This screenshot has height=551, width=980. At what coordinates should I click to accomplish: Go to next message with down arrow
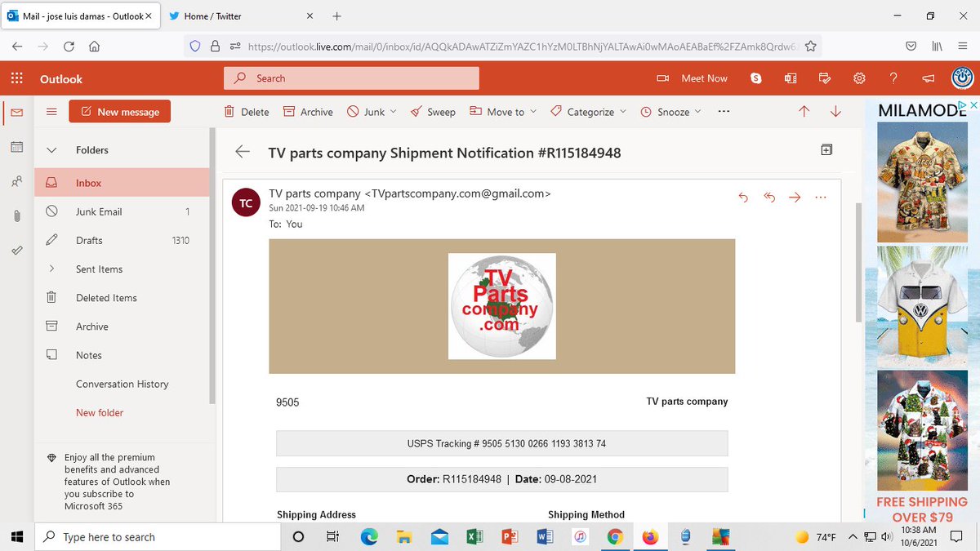[x=835, y=112]
